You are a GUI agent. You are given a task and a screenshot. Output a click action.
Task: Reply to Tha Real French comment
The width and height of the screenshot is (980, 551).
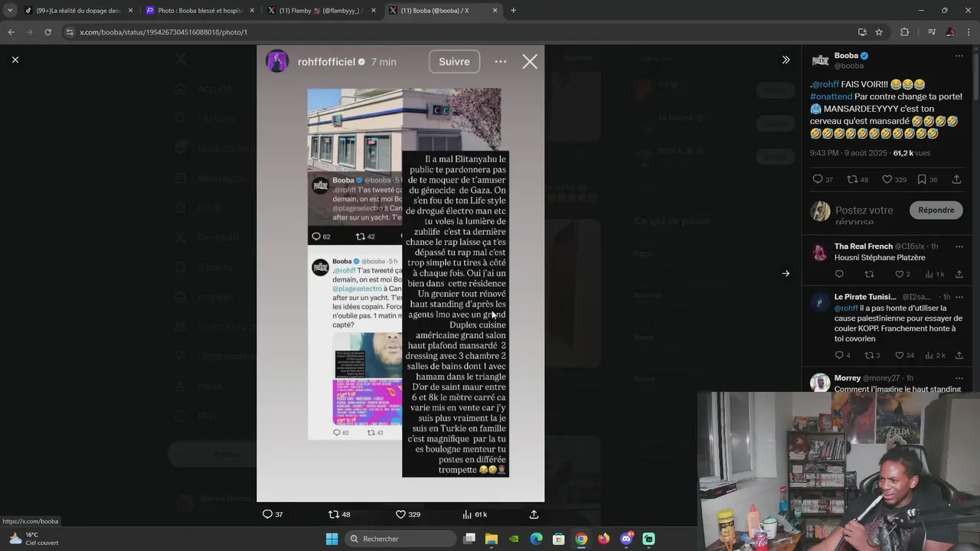(x=839, y=274)
